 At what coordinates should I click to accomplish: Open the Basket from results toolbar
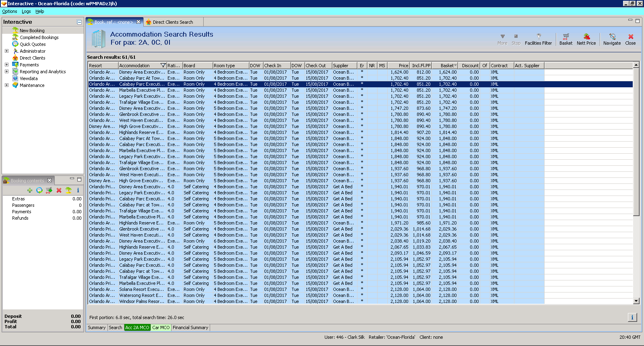coord(566,39)
